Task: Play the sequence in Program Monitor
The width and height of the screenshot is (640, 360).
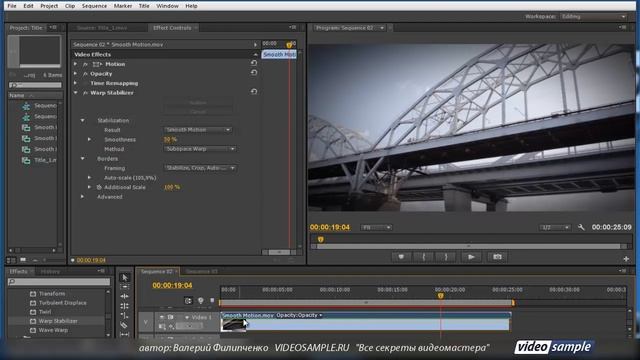Action: point(471,257)
